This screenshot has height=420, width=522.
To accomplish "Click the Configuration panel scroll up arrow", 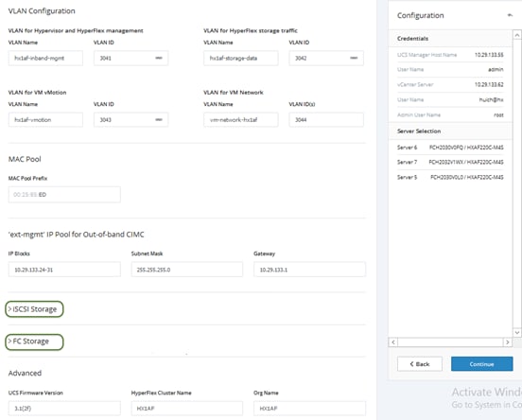I will coord(516,35).
